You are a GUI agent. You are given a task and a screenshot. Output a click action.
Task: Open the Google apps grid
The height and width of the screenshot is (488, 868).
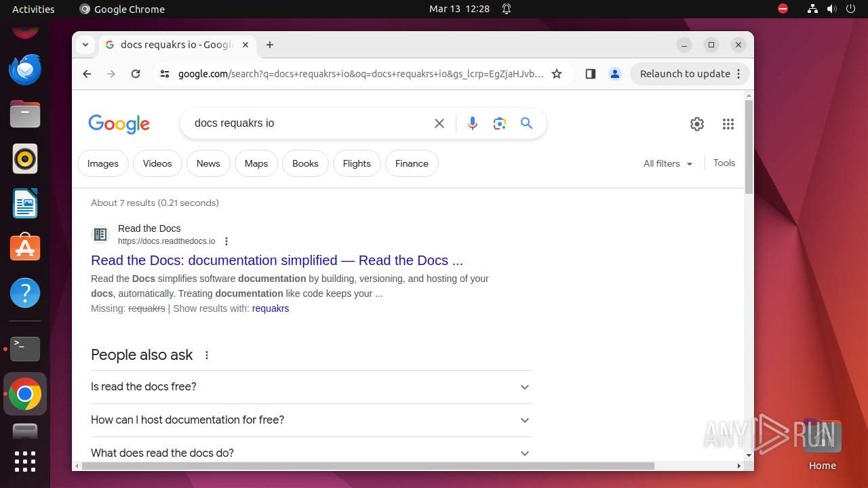click(x=728, y=124)
